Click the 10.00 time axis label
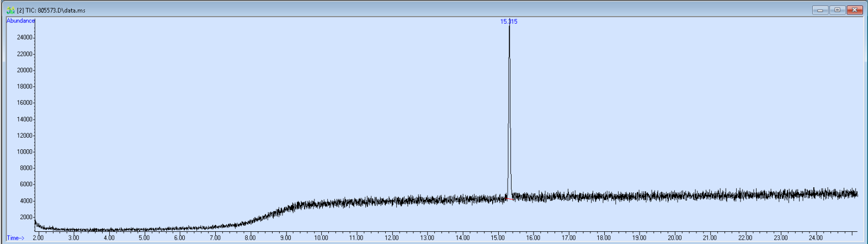Viewport: 868px width, 244px height. 321,238
